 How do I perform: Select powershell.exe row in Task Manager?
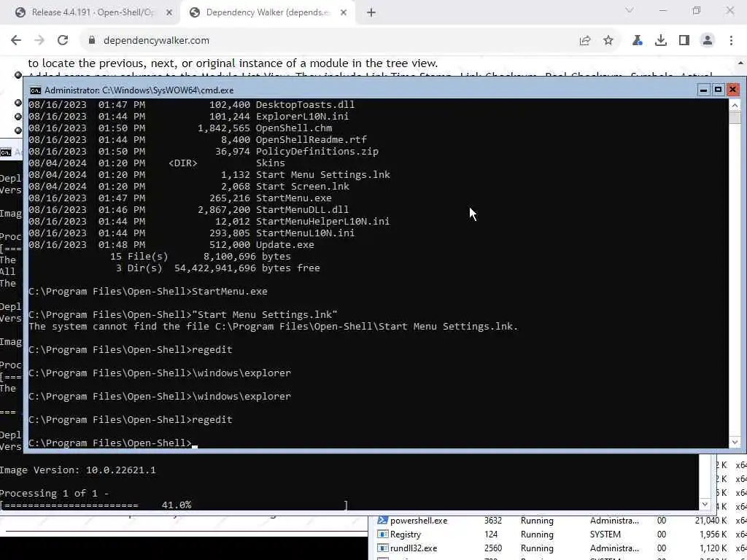(x=558, y=521)
